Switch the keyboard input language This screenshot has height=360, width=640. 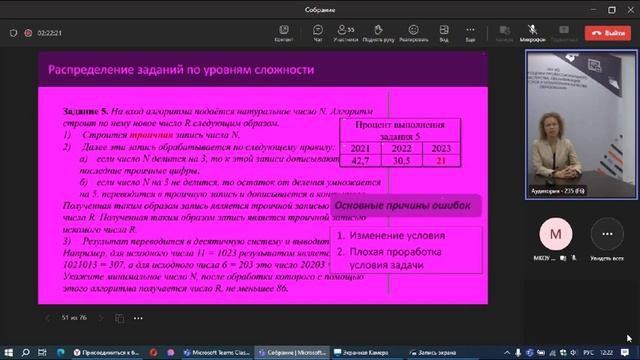click(588, 352)
